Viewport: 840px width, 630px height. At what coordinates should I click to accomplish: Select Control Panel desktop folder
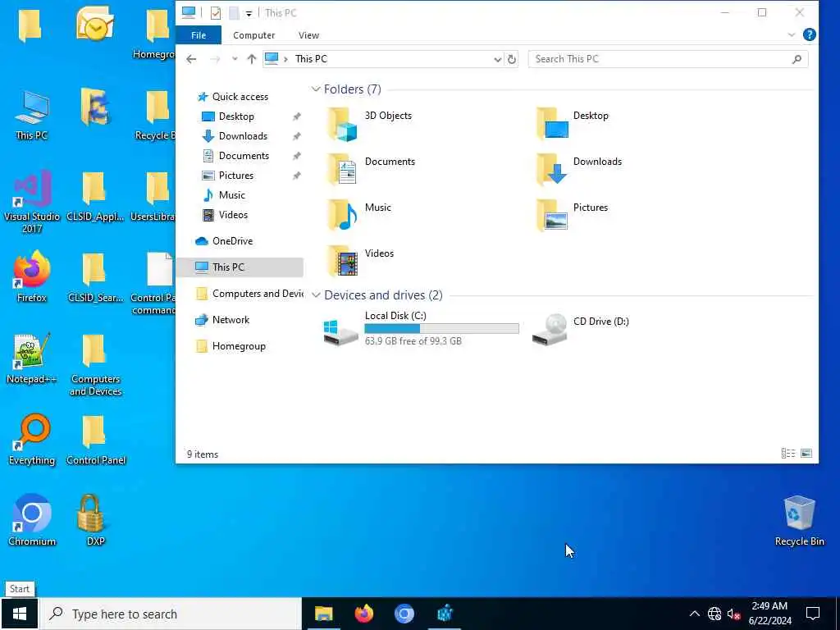pos(95,440)
